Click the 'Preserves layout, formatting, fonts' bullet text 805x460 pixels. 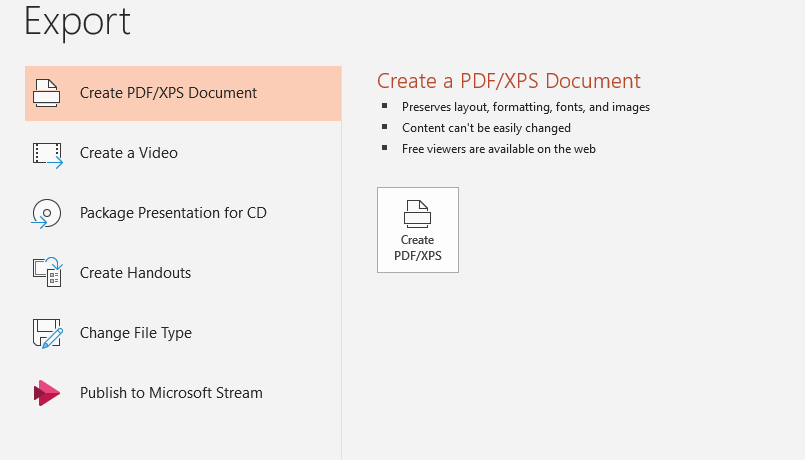click(x=526, y=107)
